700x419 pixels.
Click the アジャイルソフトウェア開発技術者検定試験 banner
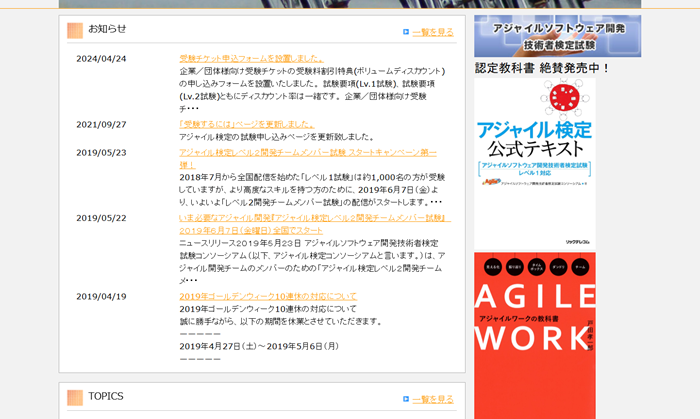pos(557,36)
